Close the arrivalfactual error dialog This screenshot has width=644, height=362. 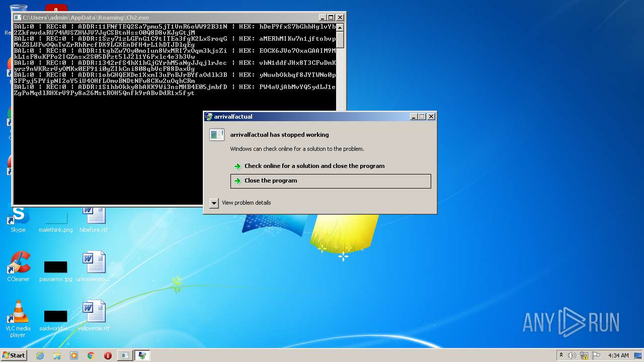point(431,117)
